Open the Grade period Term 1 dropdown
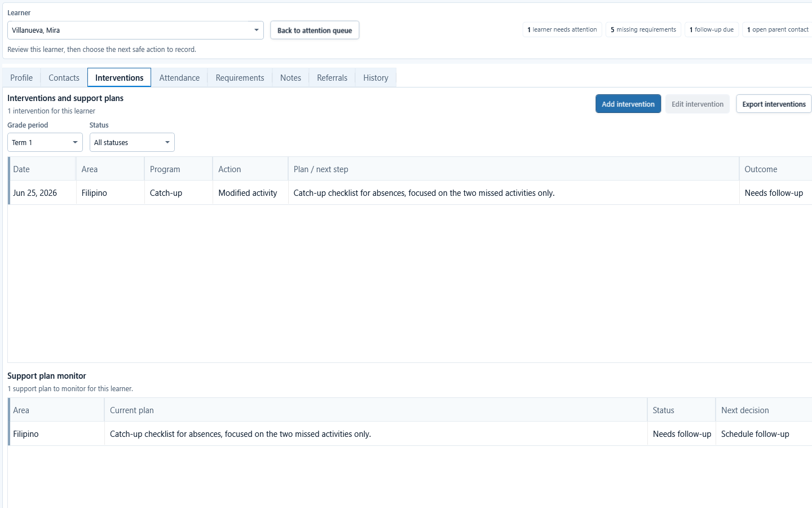812x508 pixels. (45, 142)
